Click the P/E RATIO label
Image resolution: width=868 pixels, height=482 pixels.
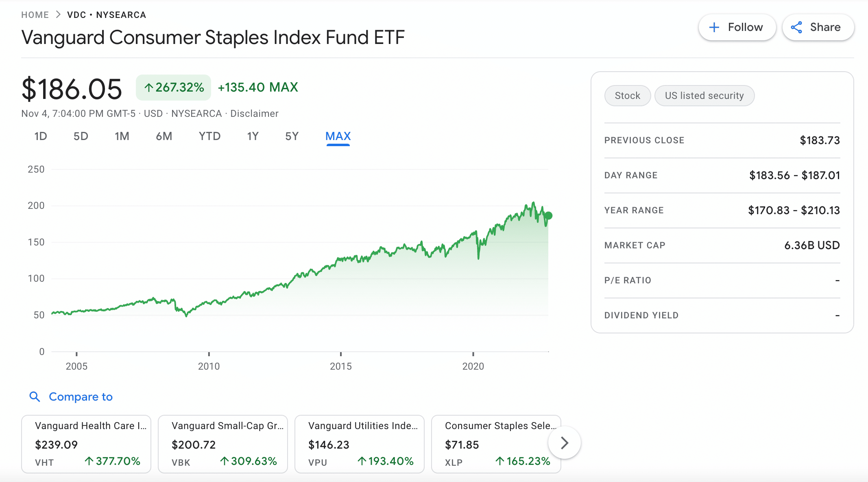628,280
